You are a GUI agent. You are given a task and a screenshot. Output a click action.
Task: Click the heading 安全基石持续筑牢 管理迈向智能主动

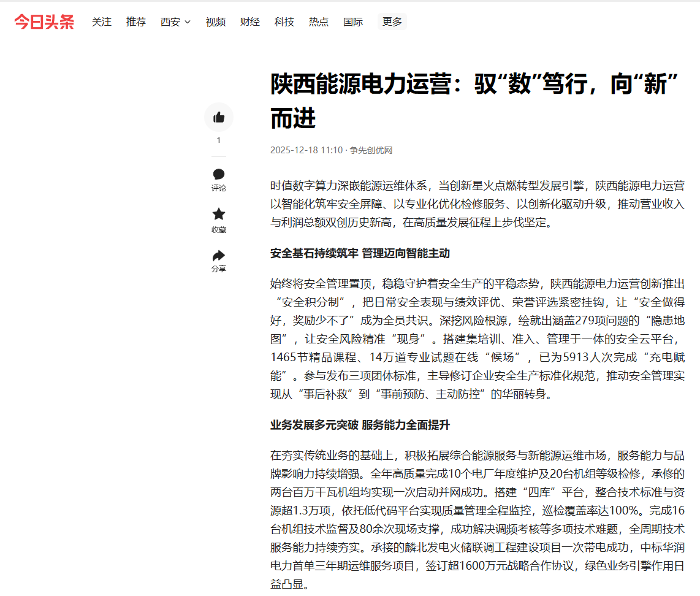[x=360, y=253]
